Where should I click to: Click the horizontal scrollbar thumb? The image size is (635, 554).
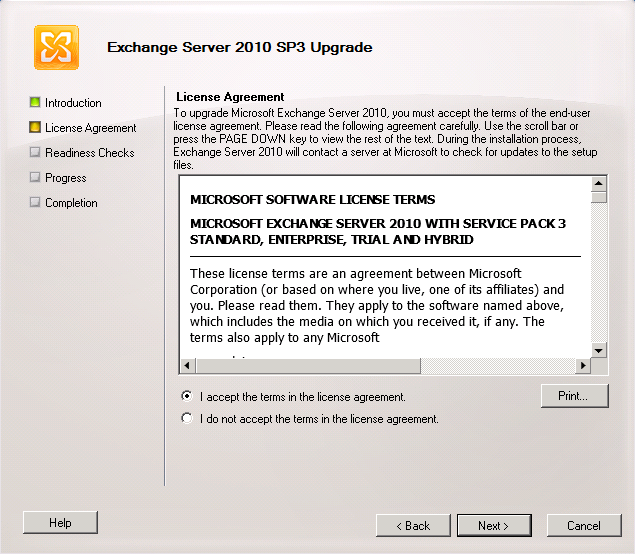[x=308, y=366]
